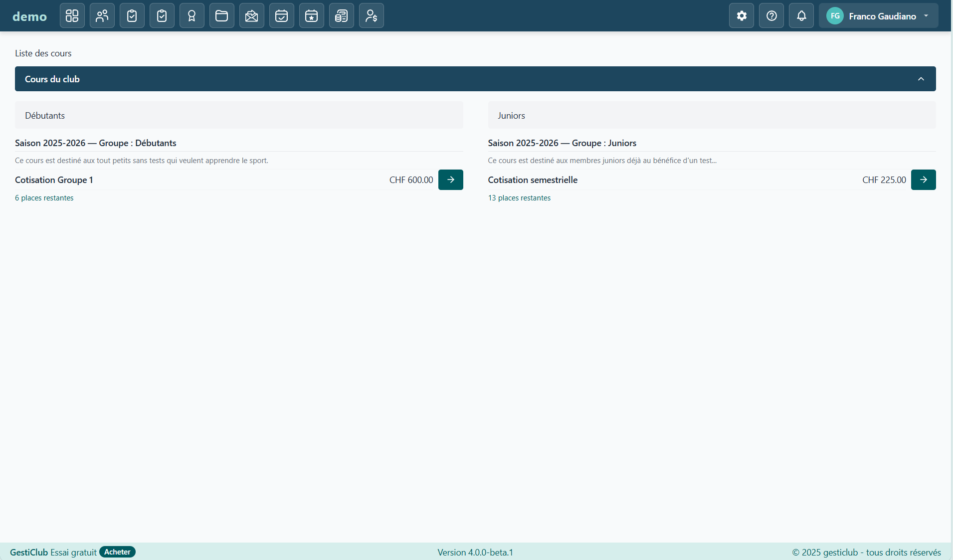The image size is (953, 560).
Task: Click 'Cotisation Groupe 1' label
Action: click(54, 180)
